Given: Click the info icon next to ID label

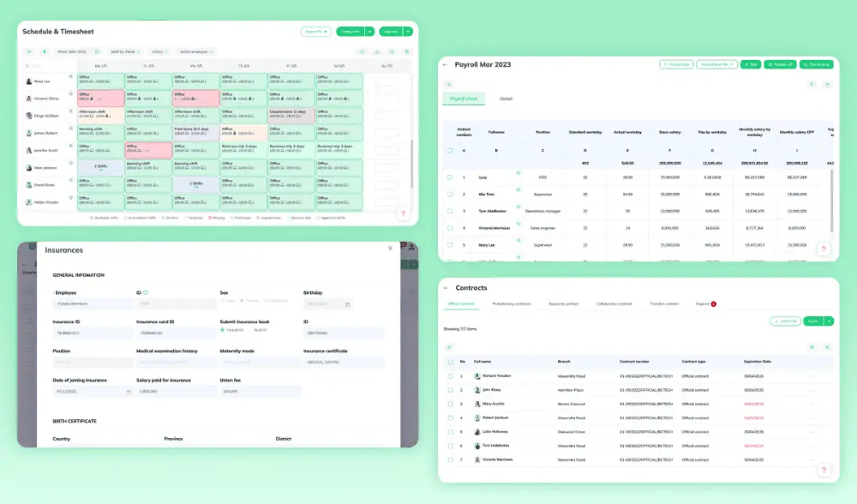Looking at the screenshot, I should [146, 292].
